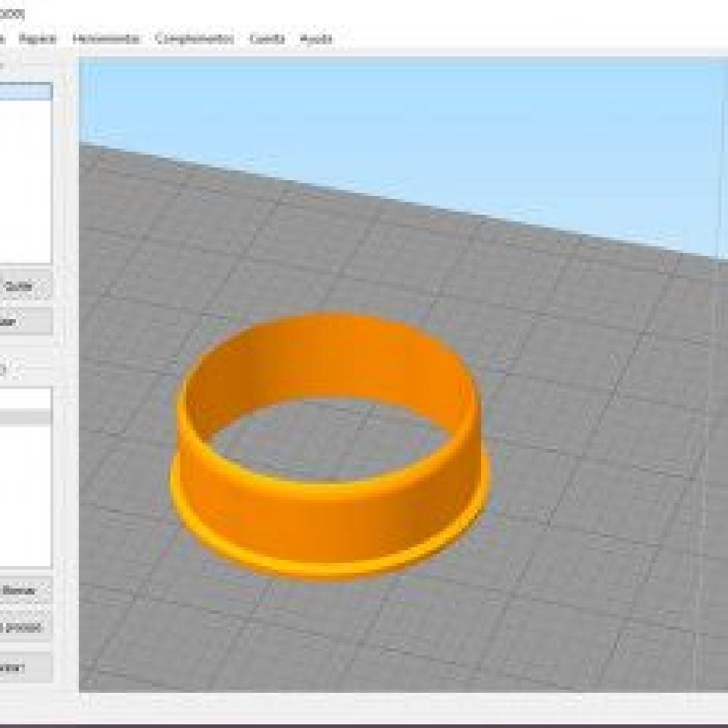The height and width of the screenshot is (728, 728).
Task: Open the Ayuda menu
Action: 316,39
